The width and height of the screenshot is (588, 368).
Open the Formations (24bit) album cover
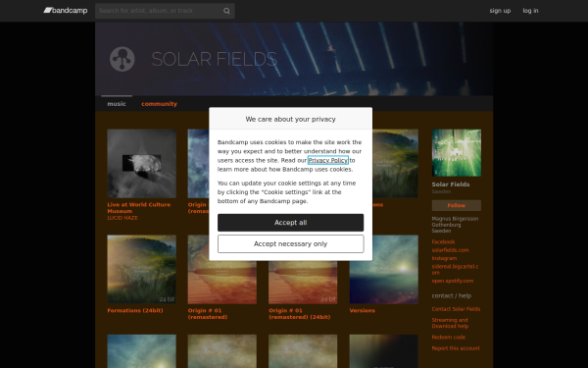coord(141,269)
